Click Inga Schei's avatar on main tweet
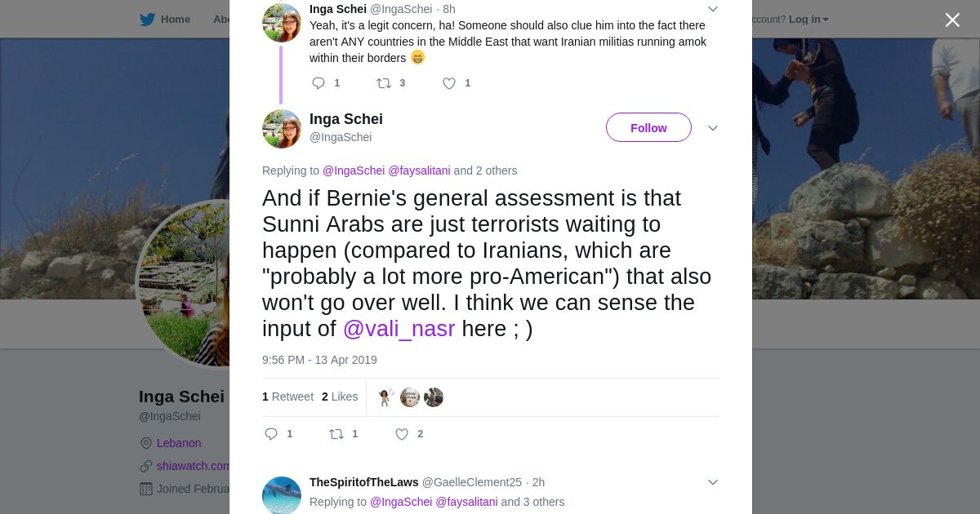This screenshot has height=514, width=980. click(x=282, y=129)
